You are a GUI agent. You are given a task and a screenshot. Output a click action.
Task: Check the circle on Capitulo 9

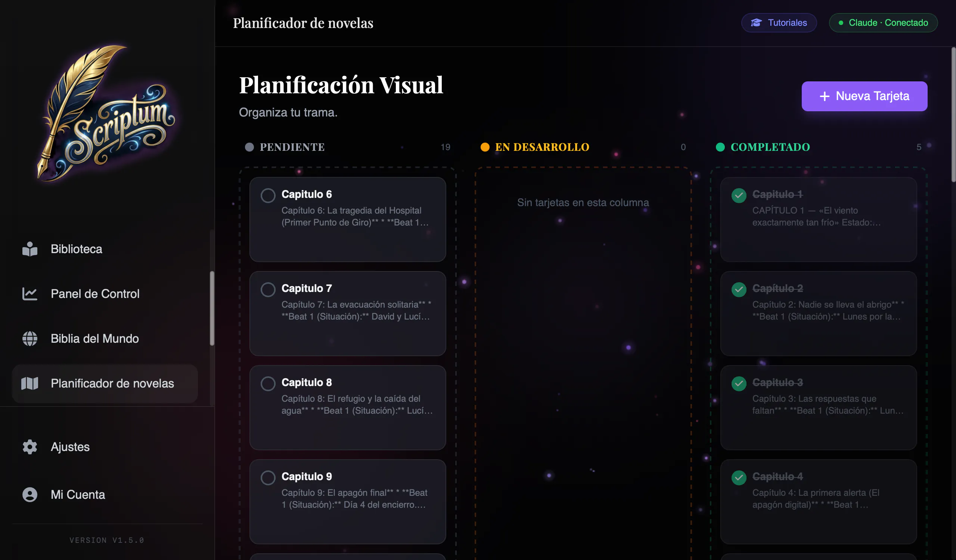click(x=268, y=478)
